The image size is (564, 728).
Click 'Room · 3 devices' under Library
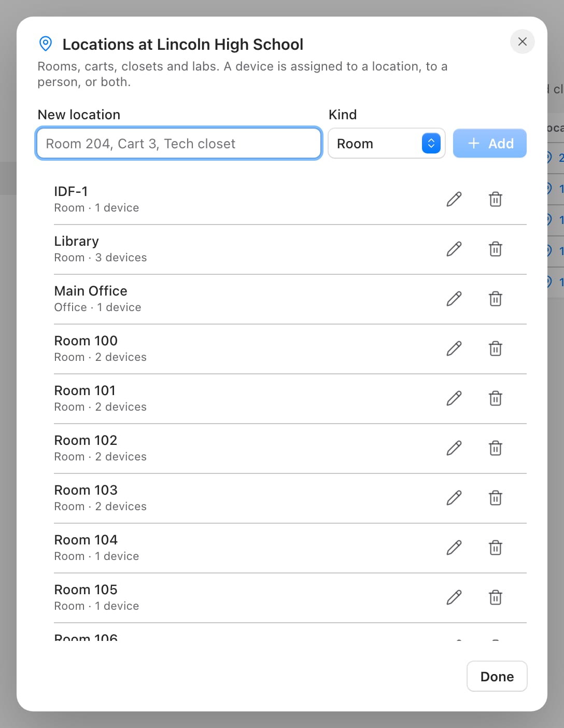[x=101, y=258]
